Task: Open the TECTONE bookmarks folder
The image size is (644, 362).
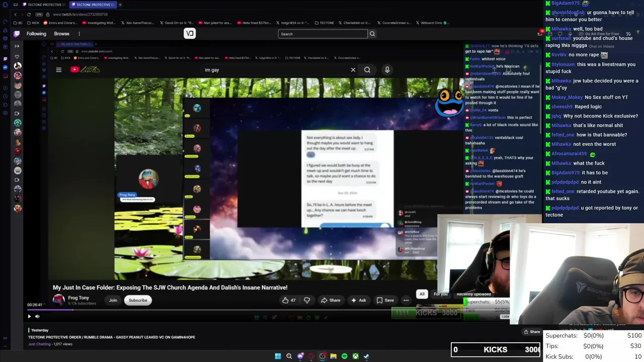Action: pyautogui.click(x=324, y=23)
